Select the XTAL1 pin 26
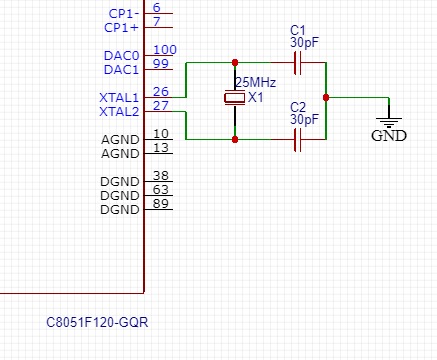 point(159,97)
